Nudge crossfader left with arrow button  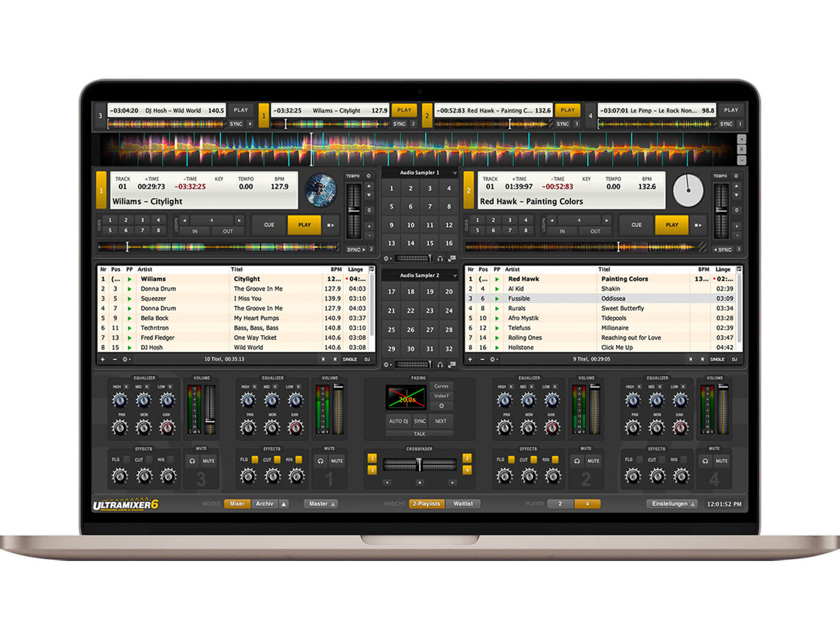coord(387,482)
